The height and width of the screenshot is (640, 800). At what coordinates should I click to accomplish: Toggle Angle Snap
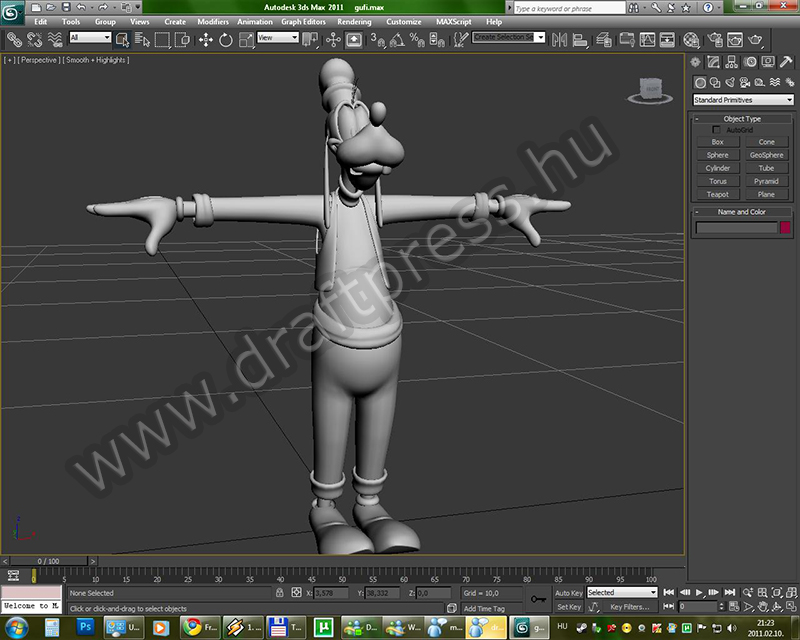pos(397,39)
